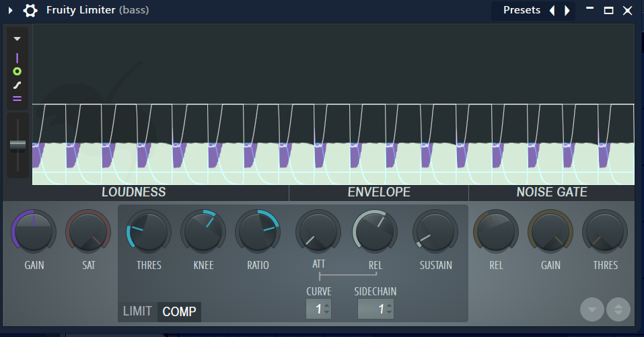Click the envelope REL release knob
Screen dimensions: 644x337
tap(375, 231)
